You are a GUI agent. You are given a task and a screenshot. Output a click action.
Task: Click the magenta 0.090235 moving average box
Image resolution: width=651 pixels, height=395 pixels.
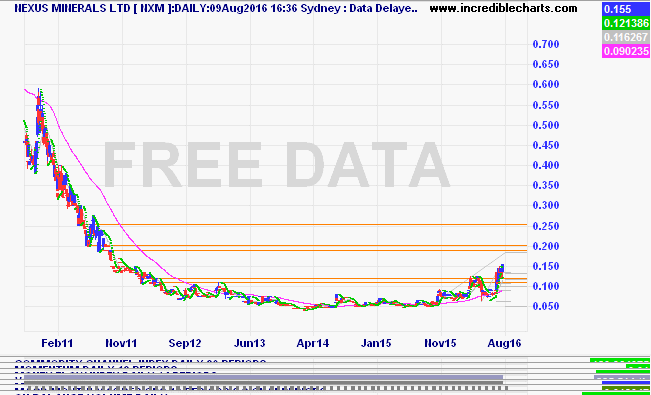point(626,51)
